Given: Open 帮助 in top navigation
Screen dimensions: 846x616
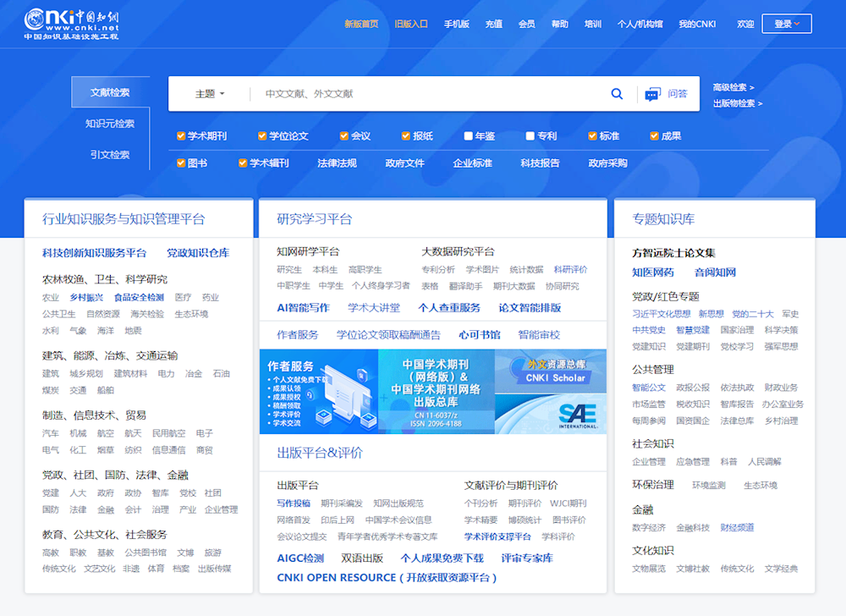Looking at the screenshot, I should click(560, 24).
